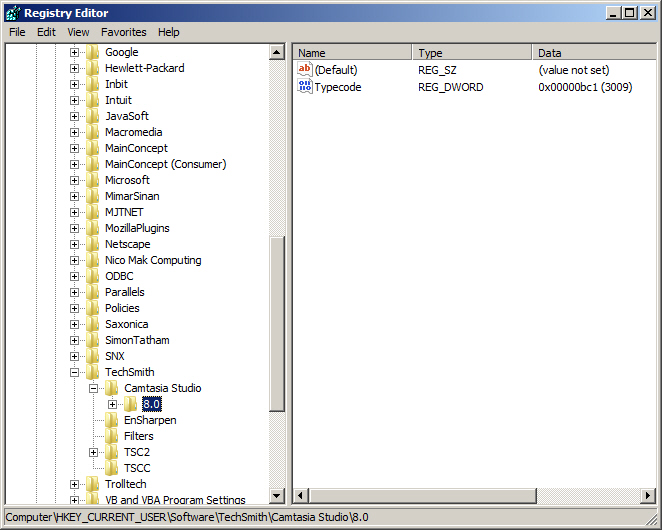
Task: Click the Intuit folder icon
Action: (x=92, y=101)
